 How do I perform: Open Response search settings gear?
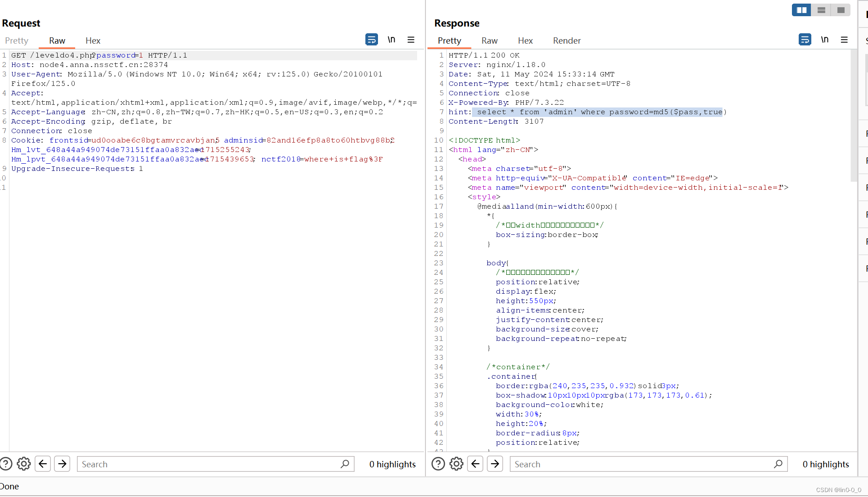tap(456, 464)
